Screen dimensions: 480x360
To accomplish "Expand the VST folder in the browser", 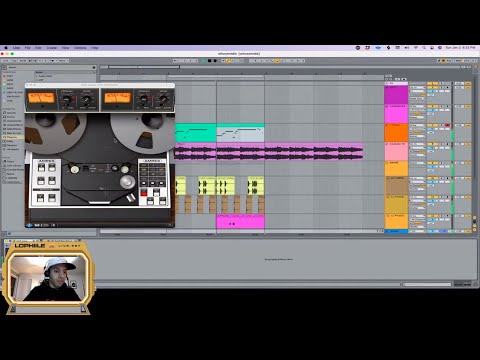I will 41,80.
